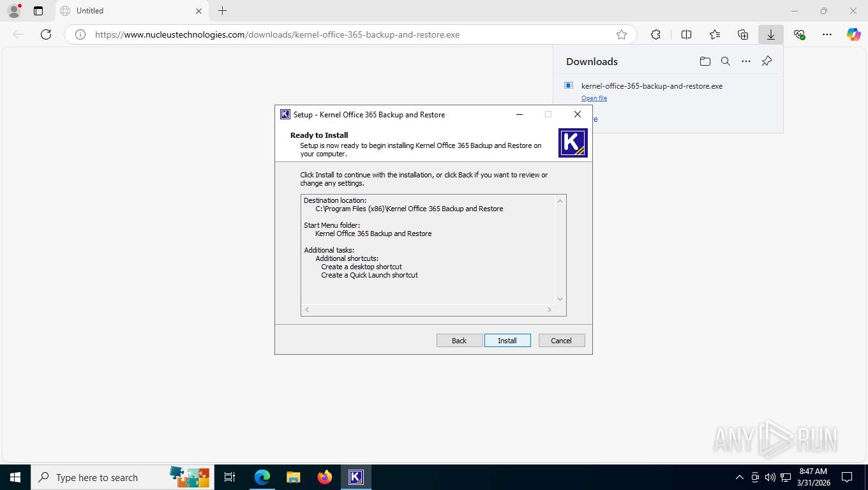Open volume control in system tray
Image resolution: width=868 pixels, height=490 pixels.
pos(770,477)
